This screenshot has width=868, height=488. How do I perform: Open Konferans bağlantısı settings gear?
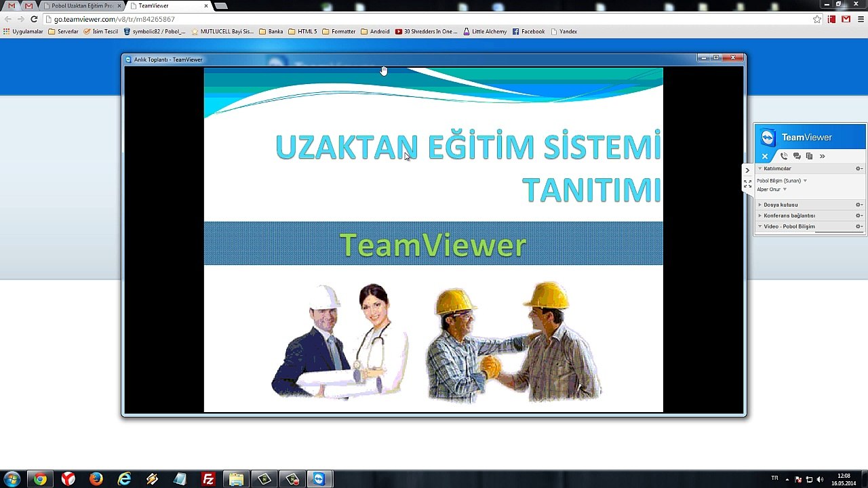point(859,216)
